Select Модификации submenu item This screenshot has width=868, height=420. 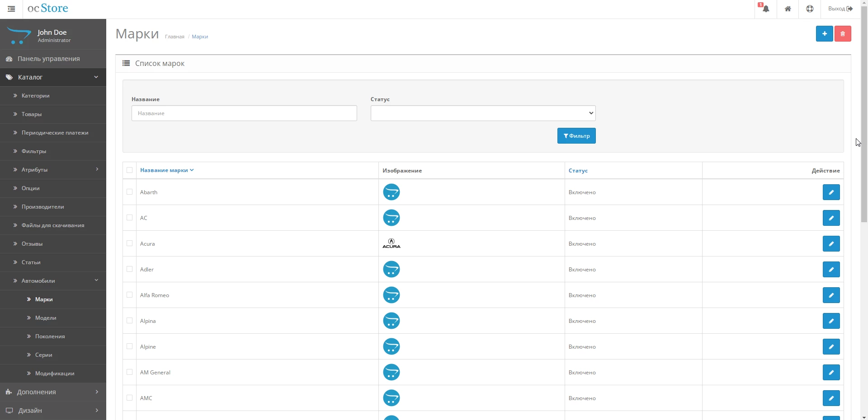pos(53,373)
